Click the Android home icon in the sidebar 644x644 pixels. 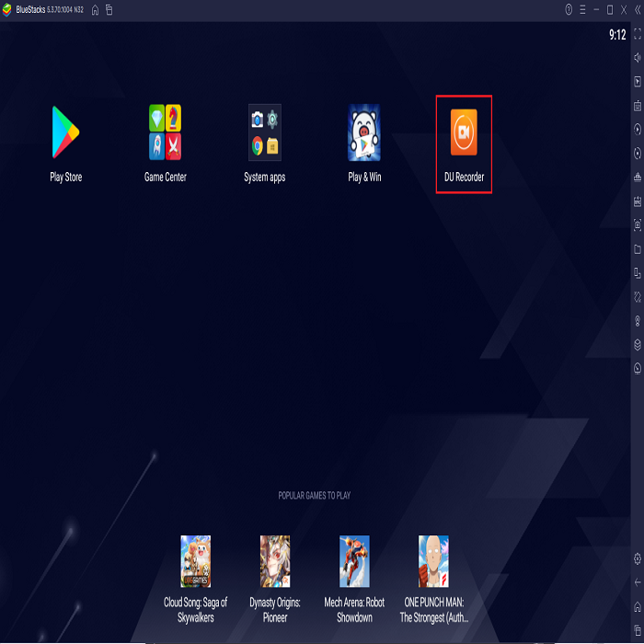click(638, 606)
